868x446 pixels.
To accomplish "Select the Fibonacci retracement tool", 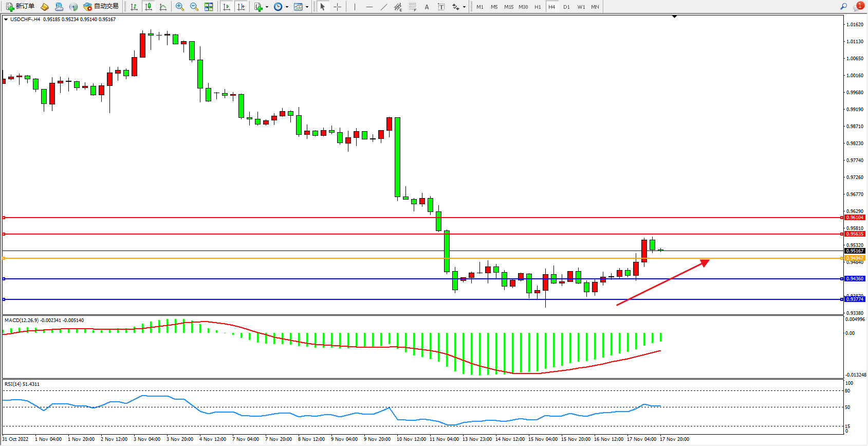I will click(x=412, y=7).
